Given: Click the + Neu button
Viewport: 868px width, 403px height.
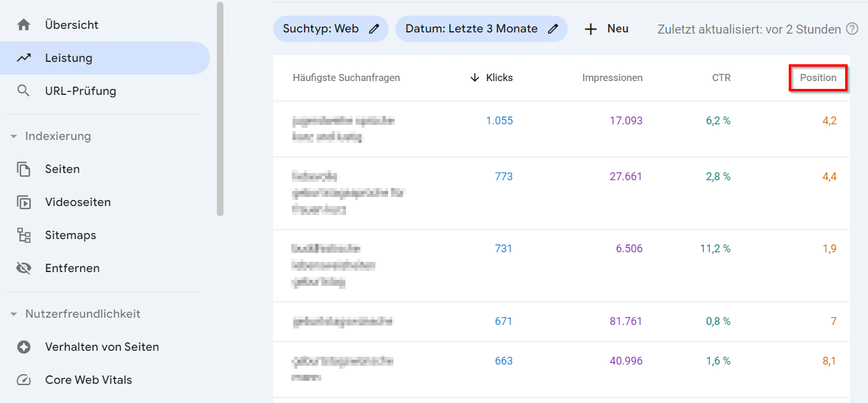Looking at the screenshot, I should click(606, 28).
